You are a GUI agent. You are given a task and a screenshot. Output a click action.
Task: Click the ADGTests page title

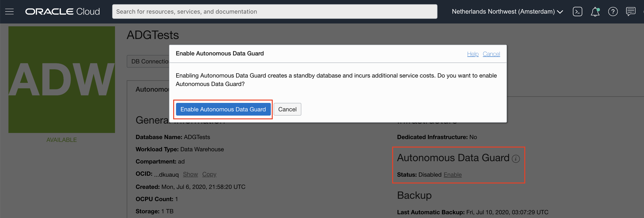(153, 35)
